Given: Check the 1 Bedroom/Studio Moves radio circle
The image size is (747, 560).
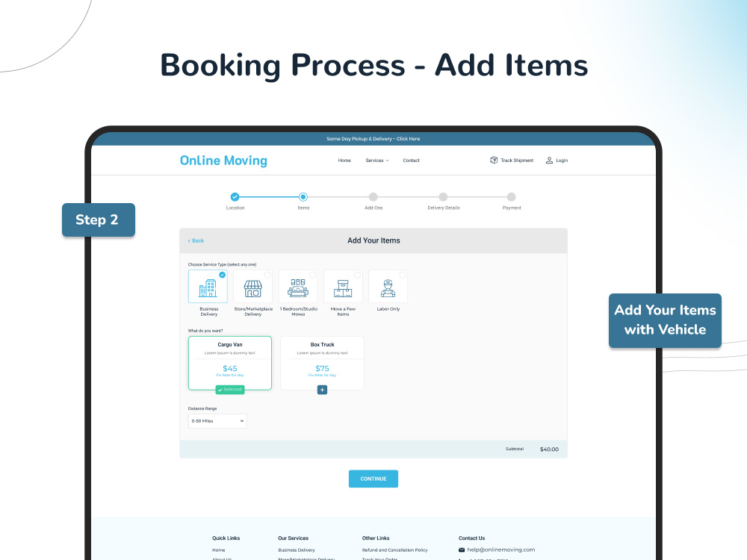Looking at the screenshot, I should point(312,275).
